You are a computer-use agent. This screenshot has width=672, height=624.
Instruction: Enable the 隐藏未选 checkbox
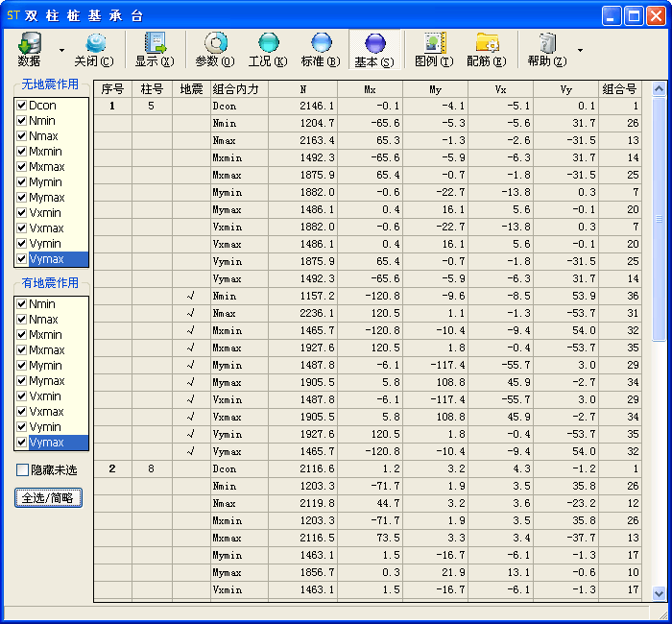(x=22, y=469)
